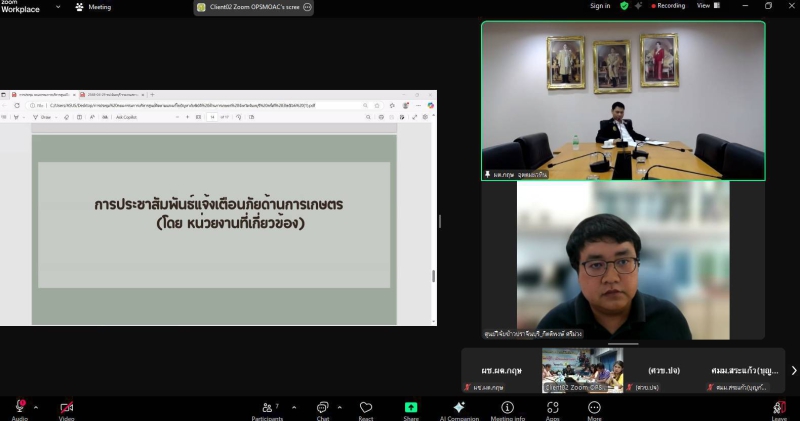Click Sign in link
The width and height of the screenshot is (800, 421).
(x=600, y=6)
